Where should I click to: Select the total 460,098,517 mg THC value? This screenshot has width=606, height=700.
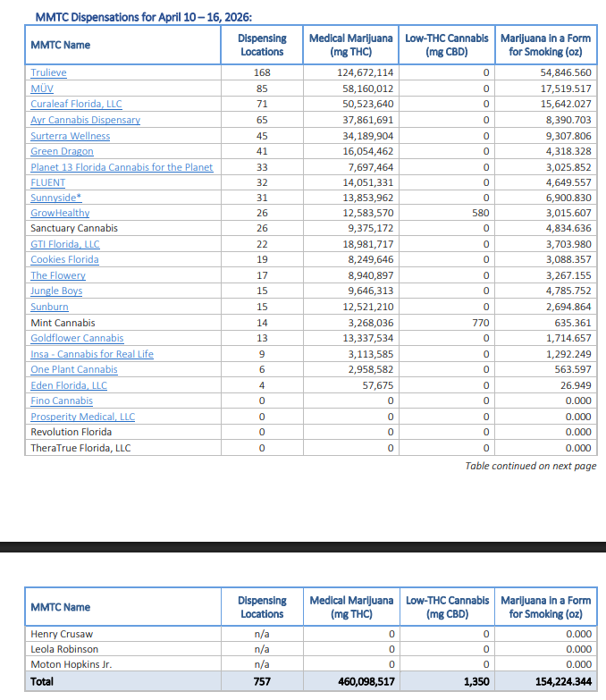click(366, 681)
